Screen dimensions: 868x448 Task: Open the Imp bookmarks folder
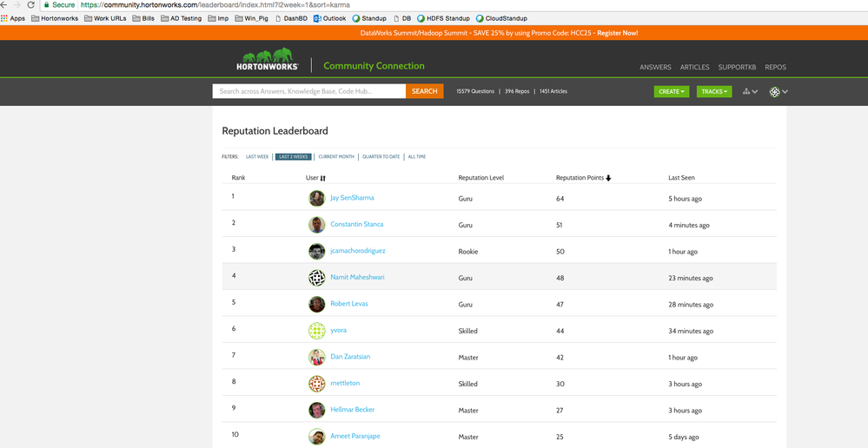[219, 18]
